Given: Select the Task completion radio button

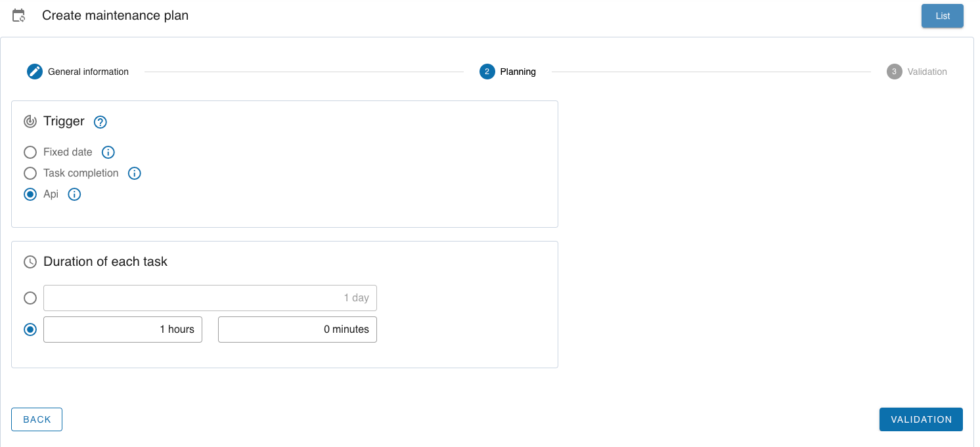Looking at the screenshot, I should [30, 173].
